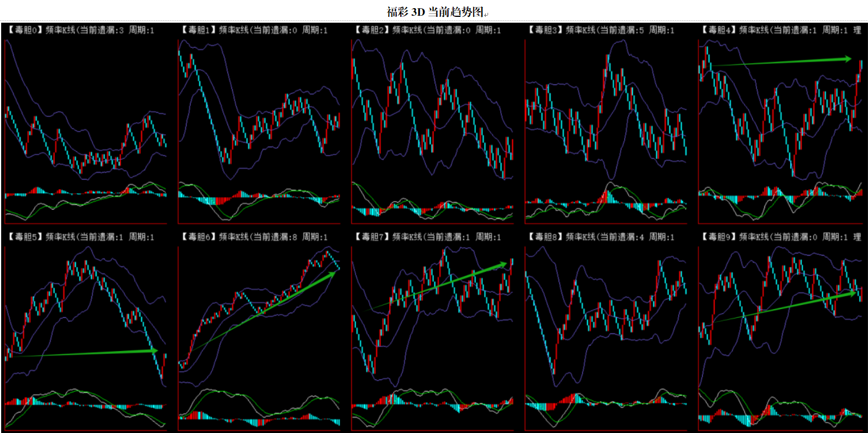Select the 【毒胆1】 chart title text
The height and width of the screenshot is (433, 868).
196,30
